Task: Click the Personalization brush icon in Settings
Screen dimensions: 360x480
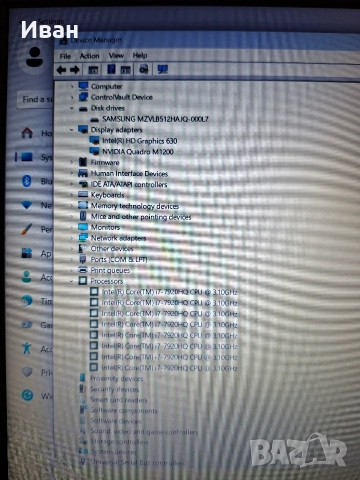Action: tap(27, 229)
